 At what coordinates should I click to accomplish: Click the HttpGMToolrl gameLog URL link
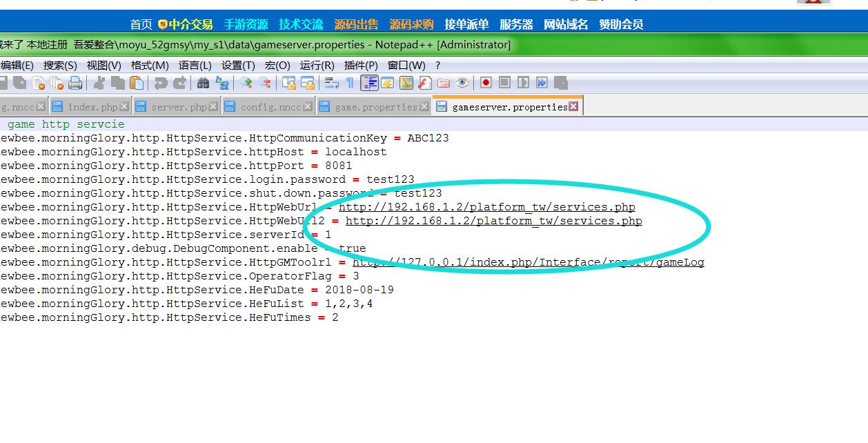click(x=528, y=262)
